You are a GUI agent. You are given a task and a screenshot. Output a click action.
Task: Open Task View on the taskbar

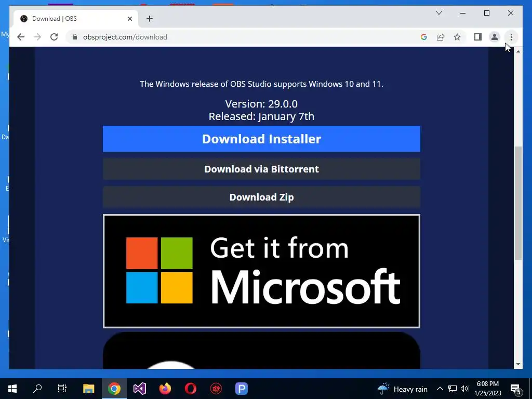(62, 389)
